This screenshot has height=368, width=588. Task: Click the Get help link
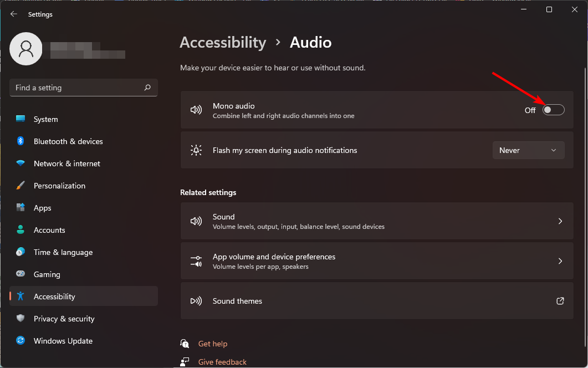click(213, 344)
